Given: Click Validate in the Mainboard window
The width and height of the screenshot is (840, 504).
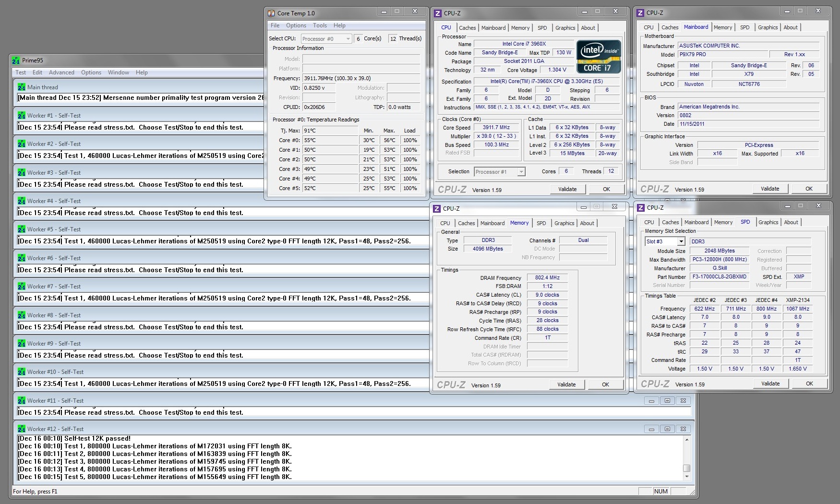Looking at the screenshot, I should coord(770,189).
